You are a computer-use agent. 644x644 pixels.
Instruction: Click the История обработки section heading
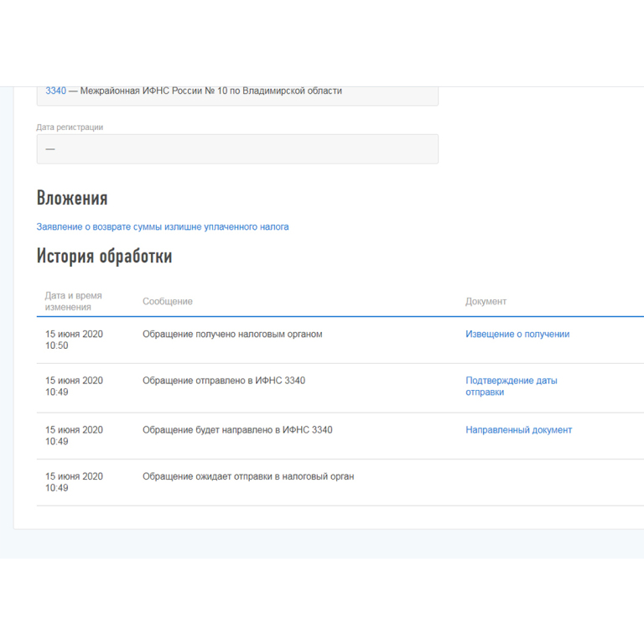pyautogui.click(x=104, y=257)
